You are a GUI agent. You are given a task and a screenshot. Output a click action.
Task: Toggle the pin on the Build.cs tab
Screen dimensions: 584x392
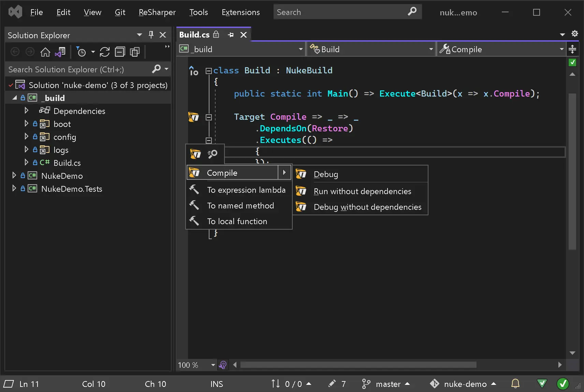click(231, 35)
